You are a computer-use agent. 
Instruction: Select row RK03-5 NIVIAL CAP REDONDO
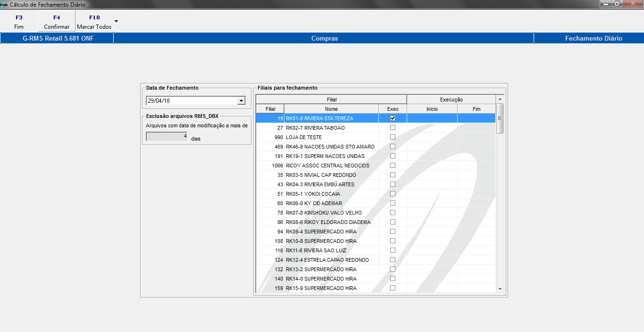point(376,175)
